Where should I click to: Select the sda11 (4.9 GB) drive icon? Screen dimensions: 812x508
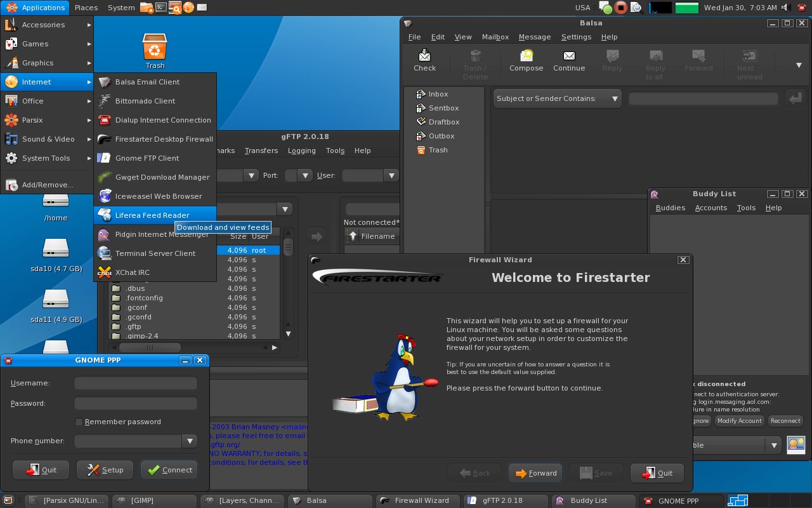click(x=56, y=298)
